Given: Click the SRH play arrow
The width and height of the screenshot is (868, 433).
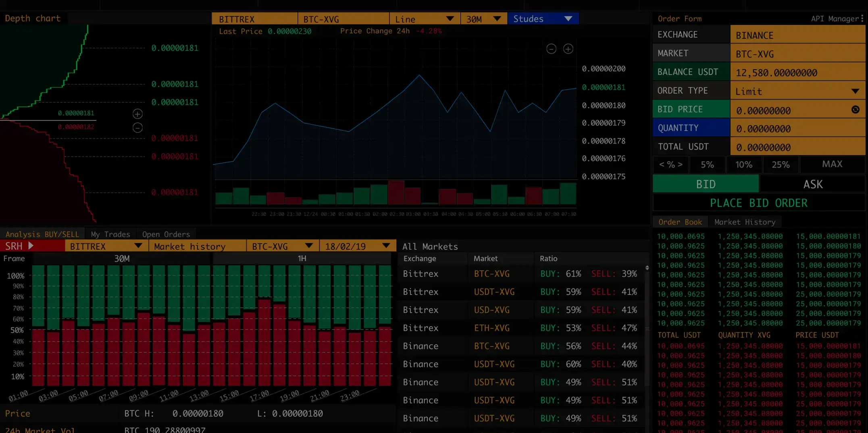Looking at the screenshot, I should tap(31, 246).
